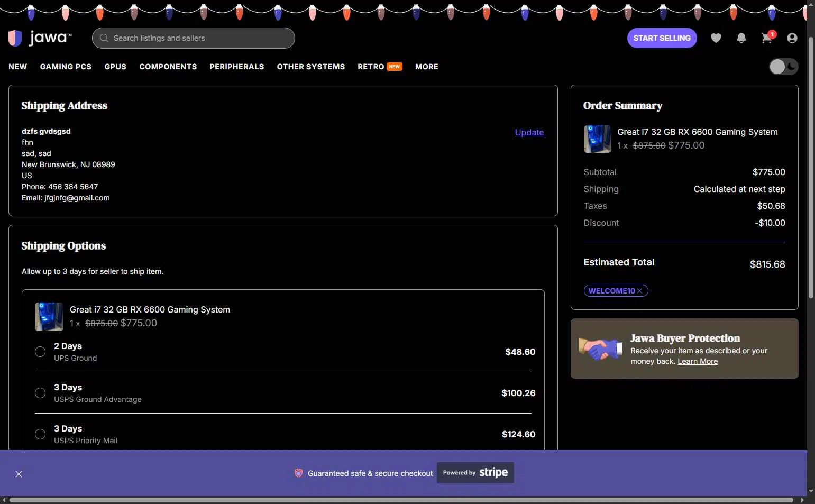This screenshot has width=815, height=504.
Task: Click the Buyer Protection handshake icon
Action: 601,349
